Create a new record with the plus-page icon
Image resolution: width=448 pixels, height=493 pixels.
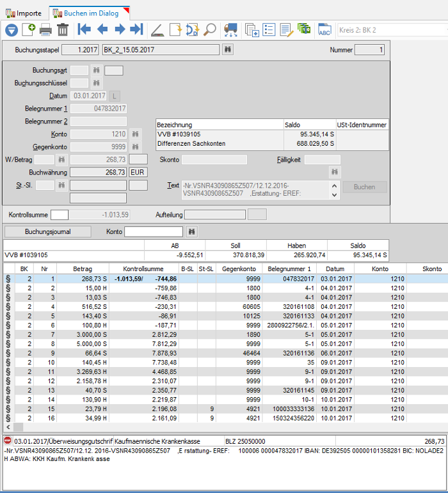[29, 30]
